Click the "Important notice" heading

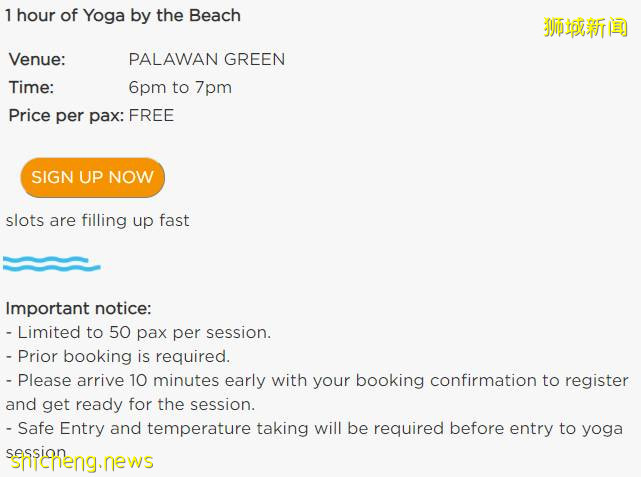coord(78,309)
